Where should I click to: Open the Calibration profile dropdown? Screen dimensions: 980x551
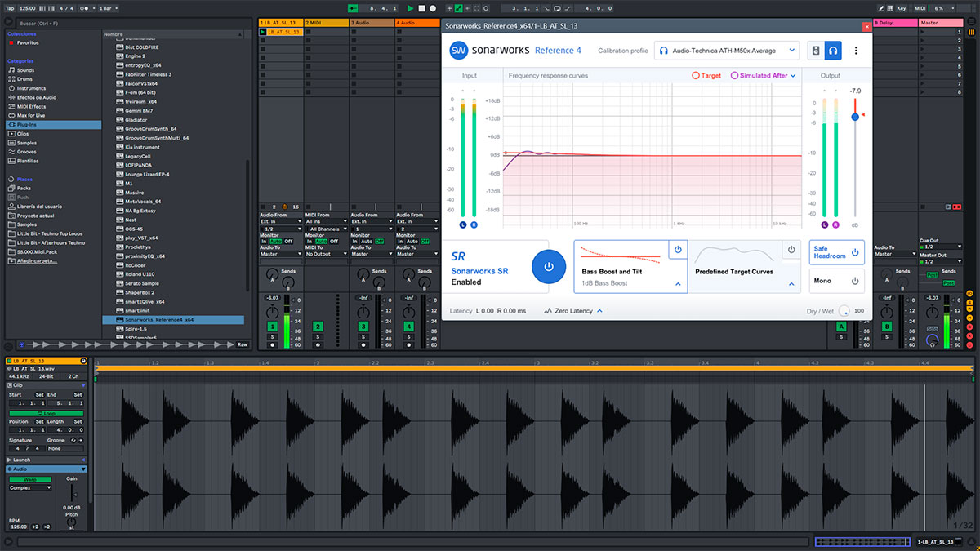coord(727,51)
